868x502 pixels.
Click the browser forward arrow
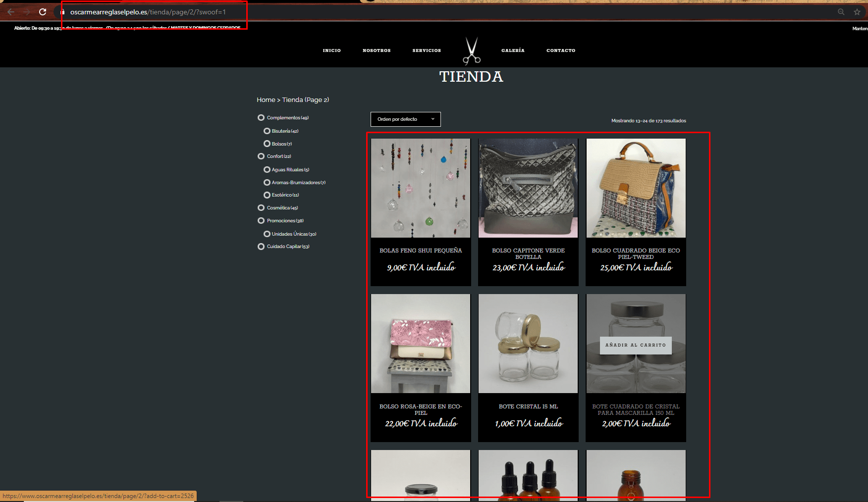click(x=27, y=12)
